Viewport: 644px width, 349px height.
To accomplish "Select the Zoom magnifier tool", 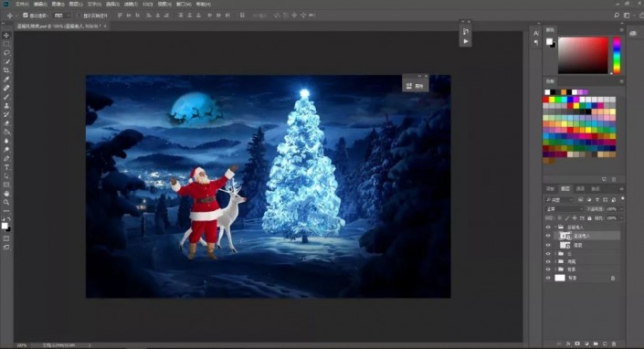I will tap(6, 202).
